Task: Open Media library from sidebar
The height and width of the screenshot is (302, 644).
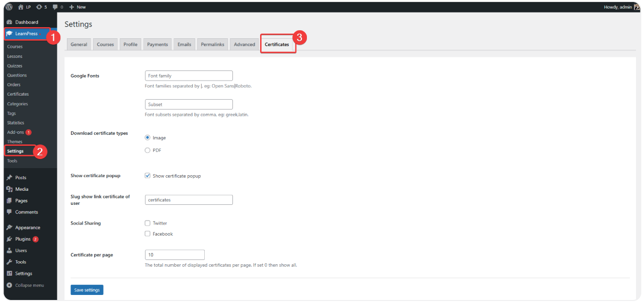Action: coord(22,189)
